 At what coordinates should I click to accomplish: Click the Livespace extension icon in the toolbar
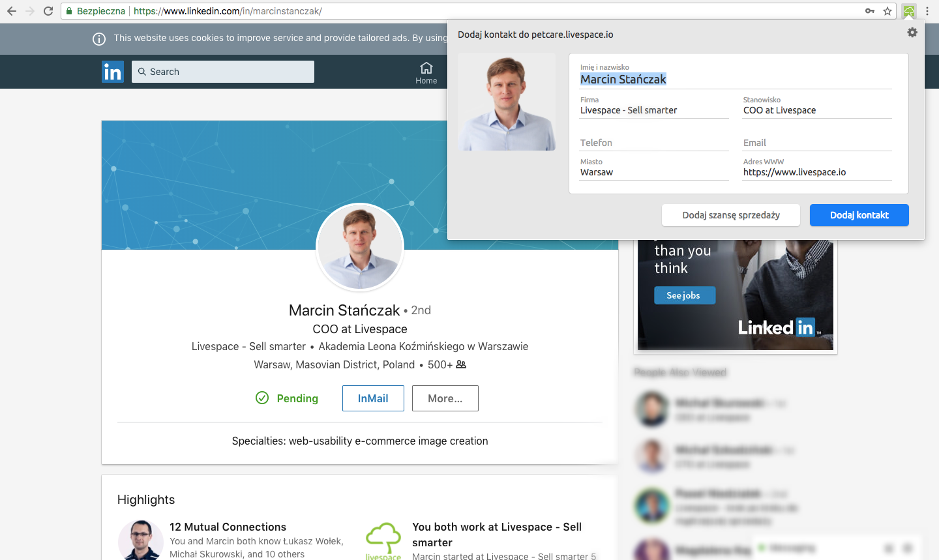(909, 11)
